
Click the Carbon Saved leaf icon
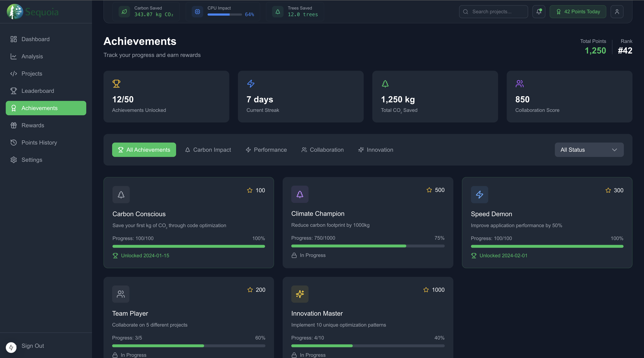(124, 12)
